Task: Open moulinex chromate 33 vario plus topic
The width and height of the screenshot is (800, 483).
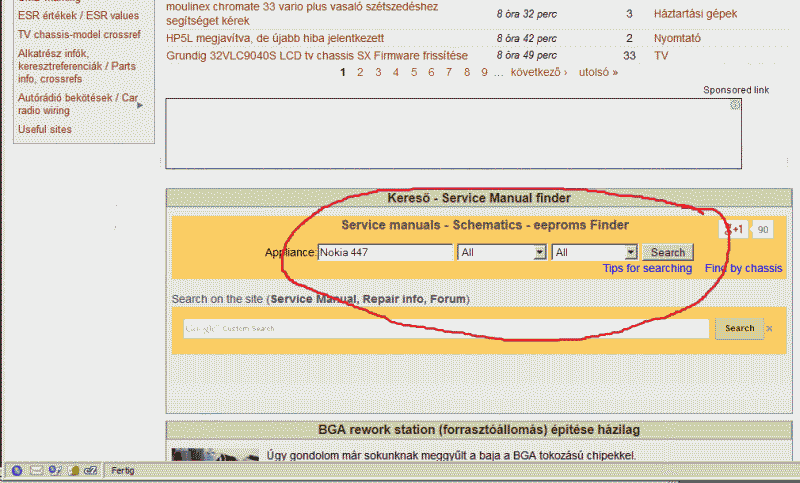Action: point(302,14)
